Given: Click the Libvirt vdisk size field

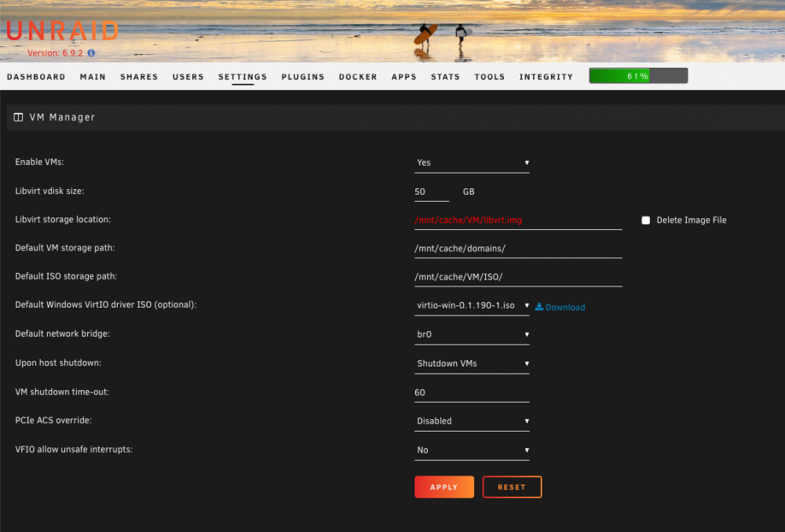Looking at the screenshot, I should coord(432,191).
